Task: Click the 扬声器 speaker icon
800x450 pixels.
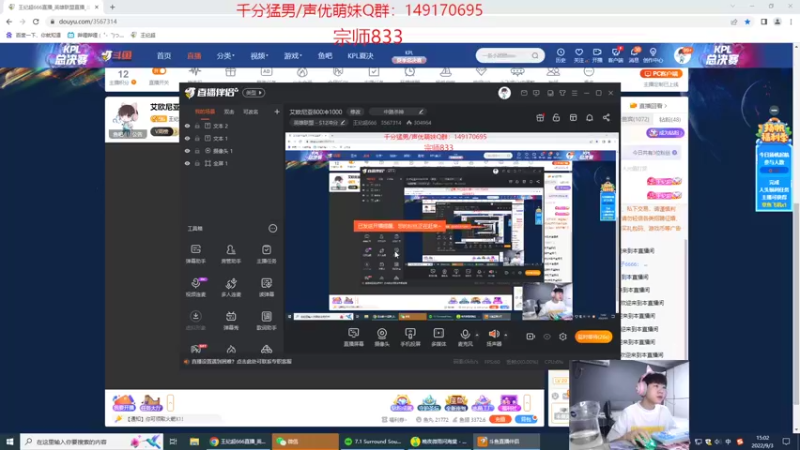Action: pyautogui.click(x=493, y=334)
